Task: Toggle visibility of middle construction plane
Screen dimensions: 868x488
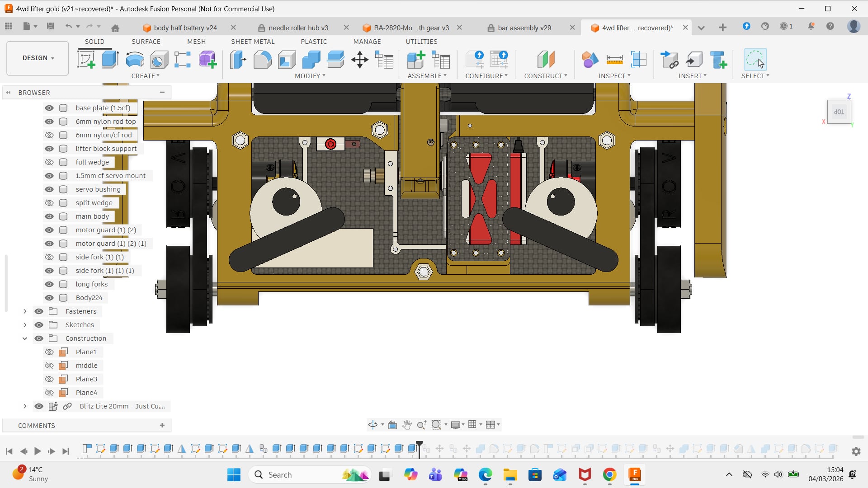Action: coord(49,366)
